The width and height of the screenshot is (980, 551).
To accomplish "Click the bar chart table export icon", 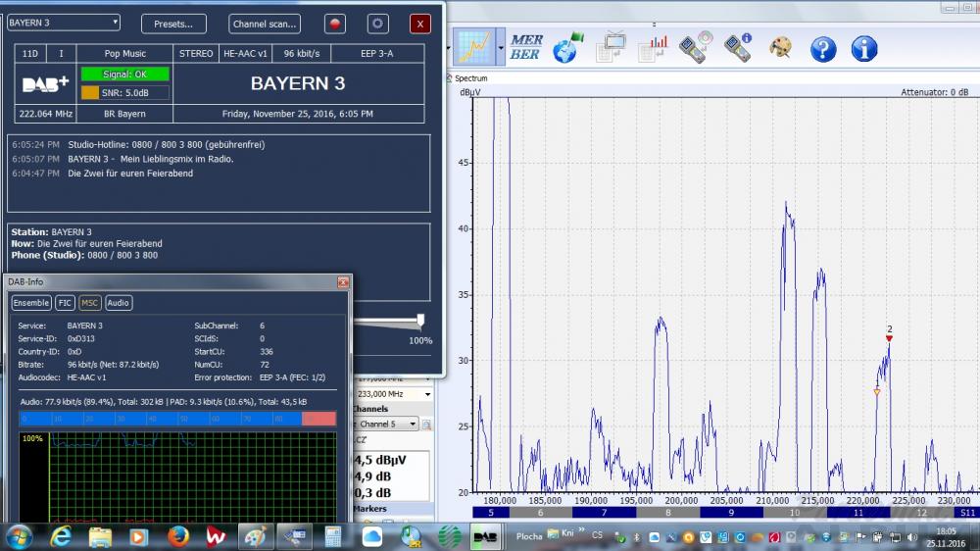I will pyautogui.click(x=653, y=47).
